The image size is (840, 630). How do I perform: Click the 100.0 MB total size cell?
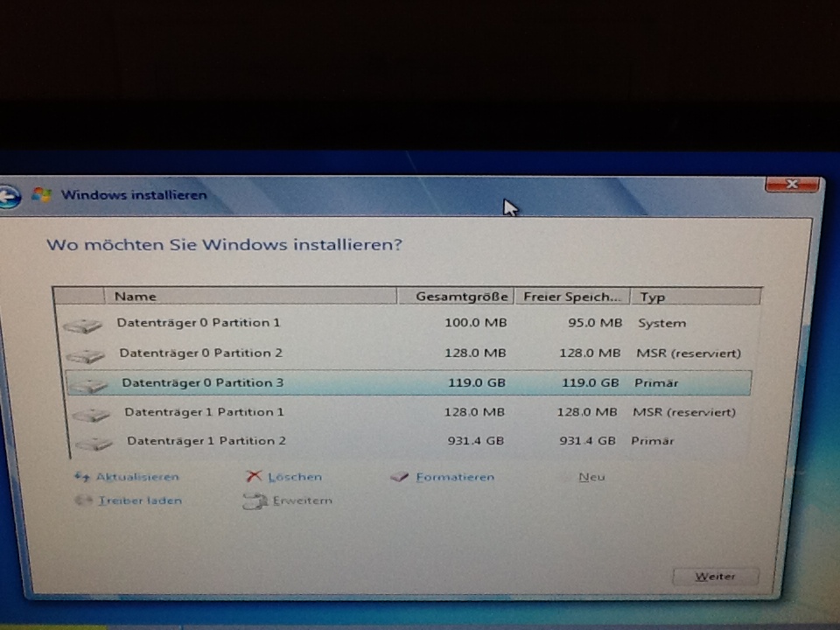click(x=476, y=323)
